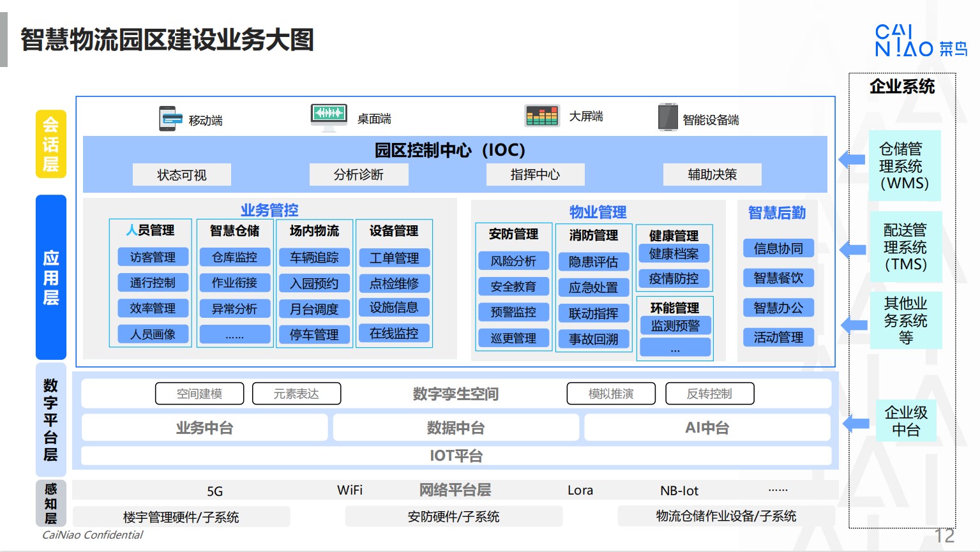Click the 作业衔接 item
980x552 pixels.
[234, 283]
